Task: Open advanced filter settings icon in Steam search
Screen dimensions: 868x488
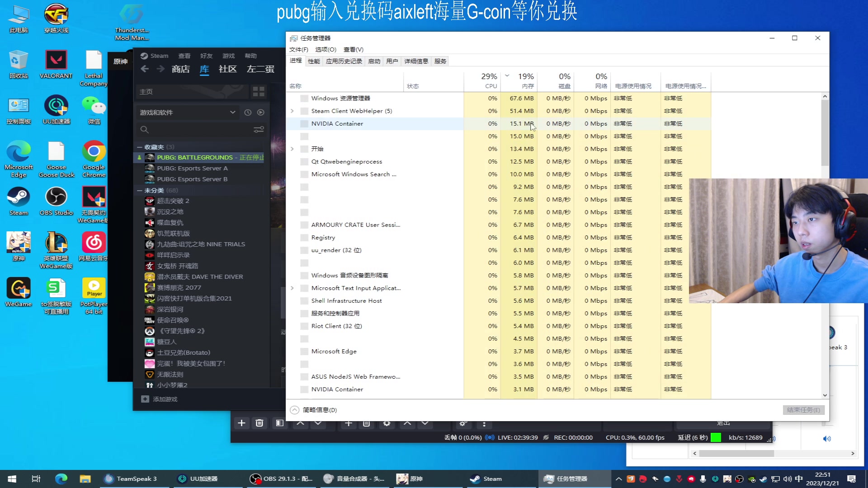Action: click(259, 130)
